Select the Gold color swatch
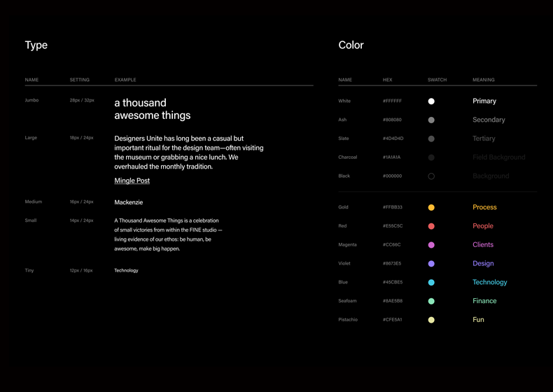 pos(431,207)
